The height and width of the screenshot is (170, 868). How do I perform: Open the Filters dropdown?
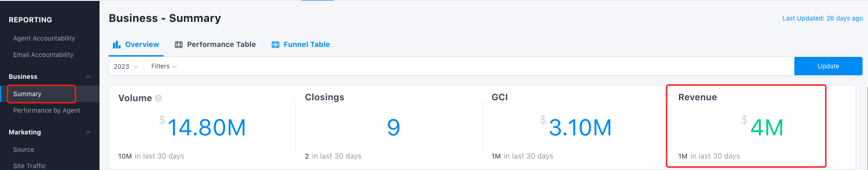click(x=164, y=67)
